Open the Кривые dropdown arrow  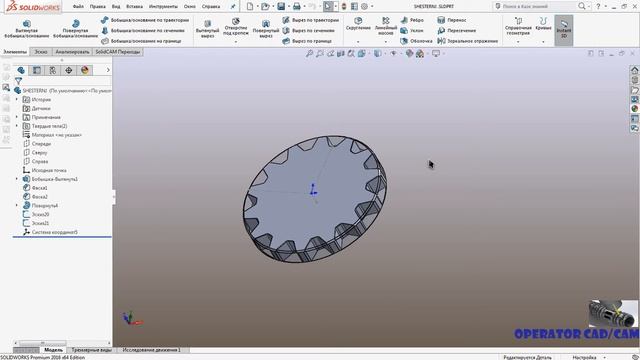[x=543, y=42]
